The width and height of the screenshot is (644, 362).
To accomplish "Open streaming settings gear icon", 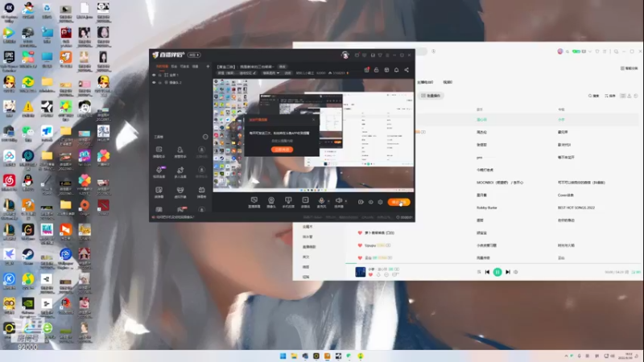I will tap(380, 202).
